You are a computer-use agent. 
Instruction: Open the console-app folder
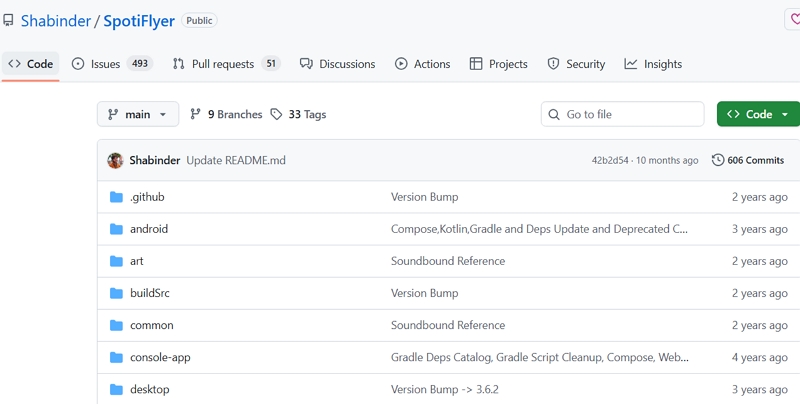tap(160, 358)
